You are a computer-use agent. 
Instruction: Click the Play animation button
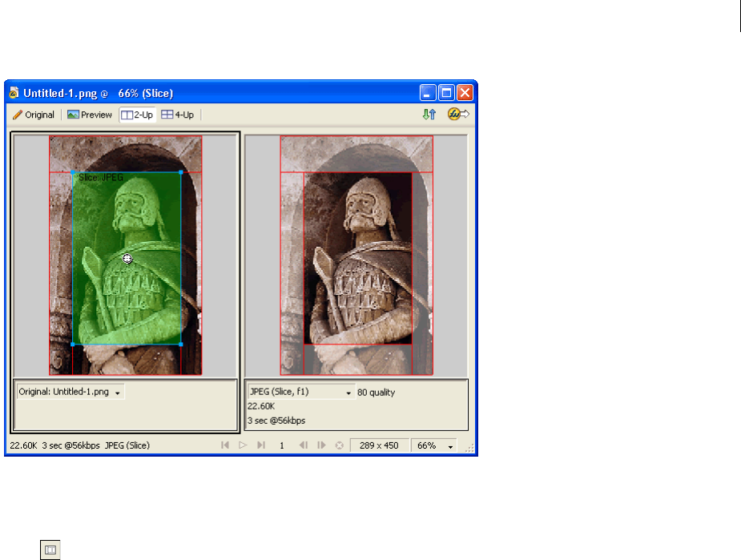243,445
